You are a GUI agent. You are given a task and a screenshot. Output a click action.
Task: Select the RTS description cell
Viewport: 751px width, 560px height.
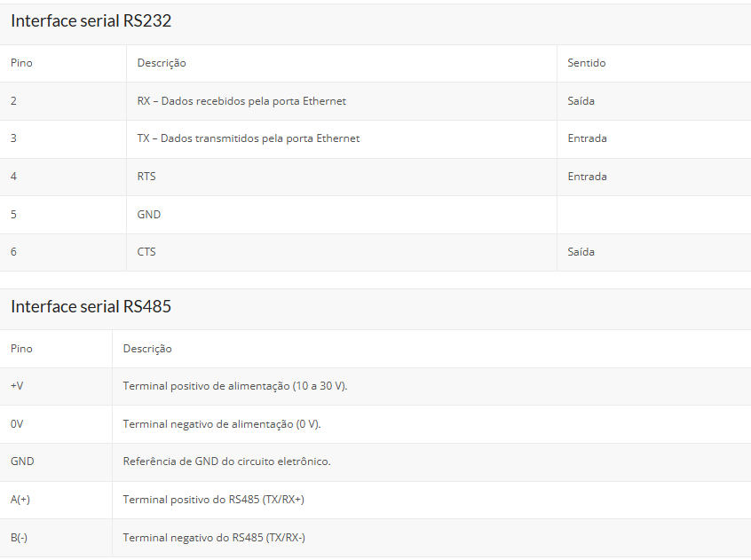(146, 177)
